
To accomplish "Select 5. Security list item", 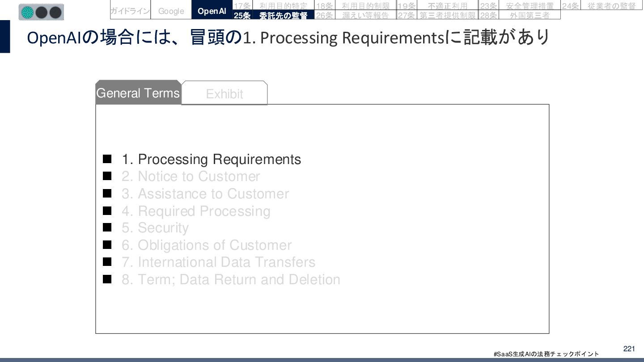I will [x=155, y=227].
